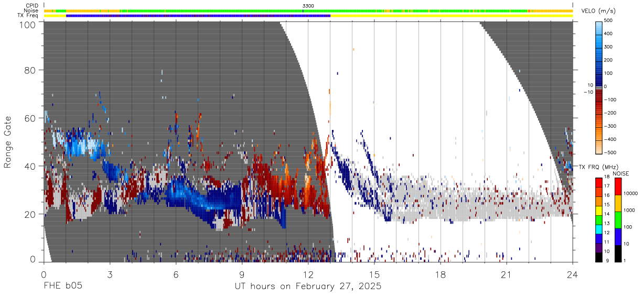
Task: Click the 'TX FRQ (MHz)' legend title
Action: point(597,167)
